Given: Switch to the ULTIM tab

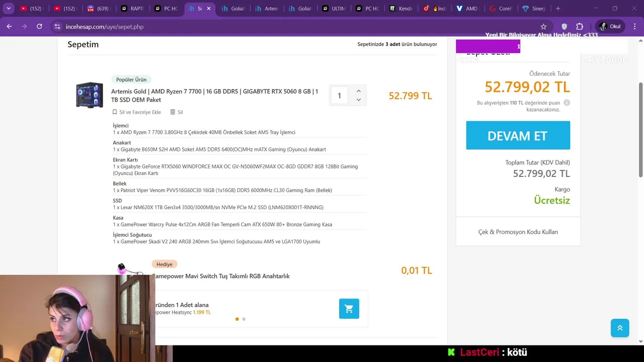Looking at the screenshot, I should pos(334,9).
